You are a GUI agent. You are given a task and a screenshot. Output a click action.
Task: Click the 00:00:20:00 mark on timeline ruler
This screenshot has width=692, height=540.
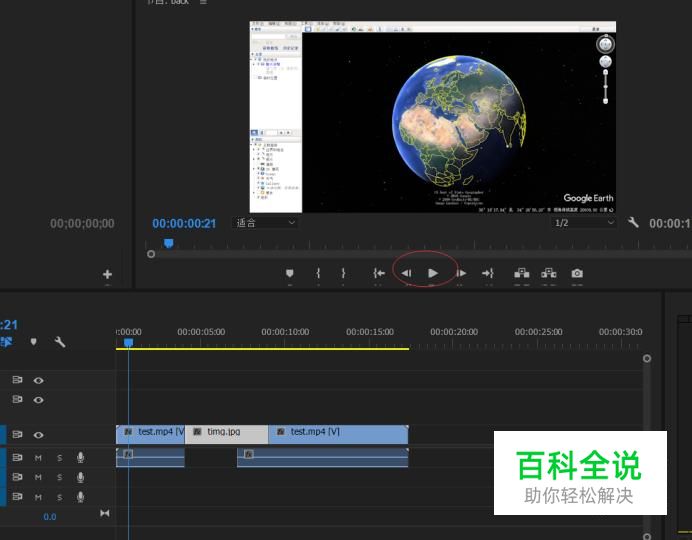(454, 332)
